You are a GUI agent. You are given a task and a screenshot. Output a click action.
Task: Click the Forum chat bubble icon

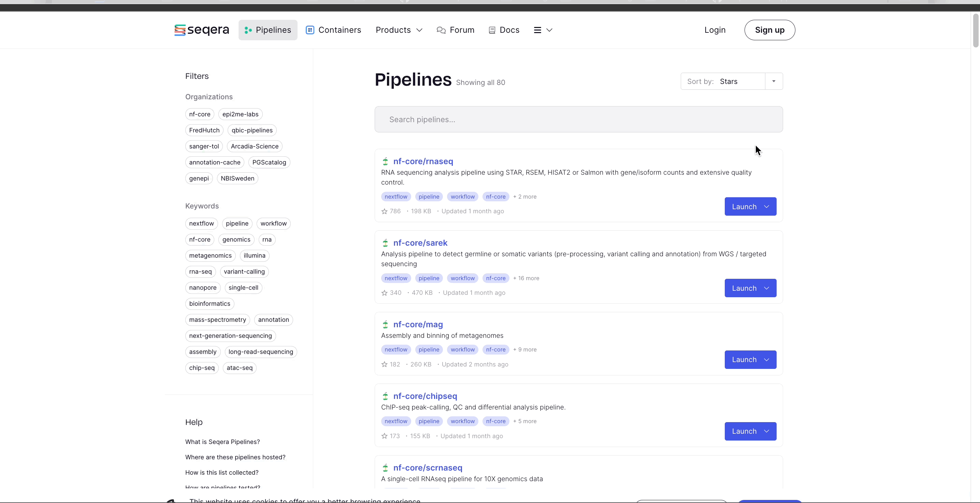[441, 30]
